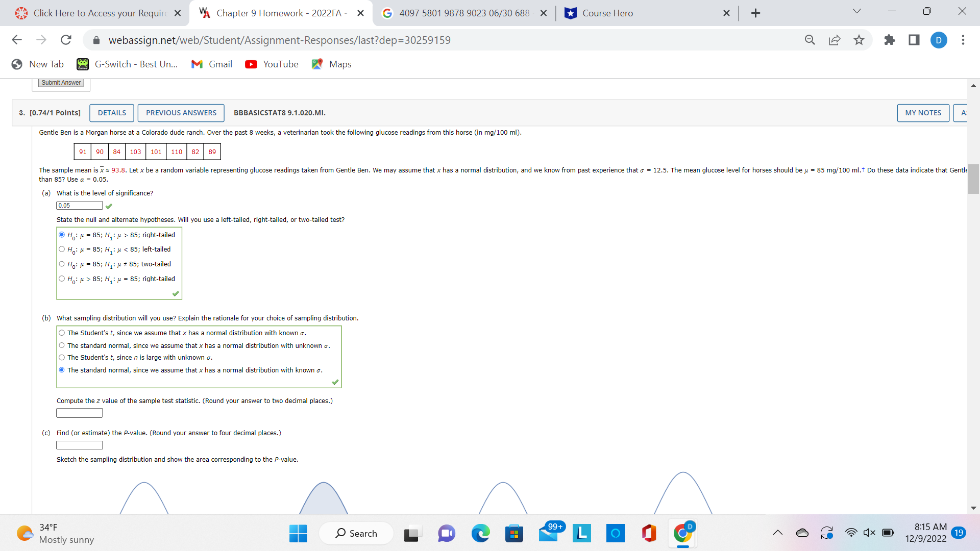This screenshot has width=980, height=551.
Task: Switch to the Course Hero tab
Action: [x=607, y=13]
